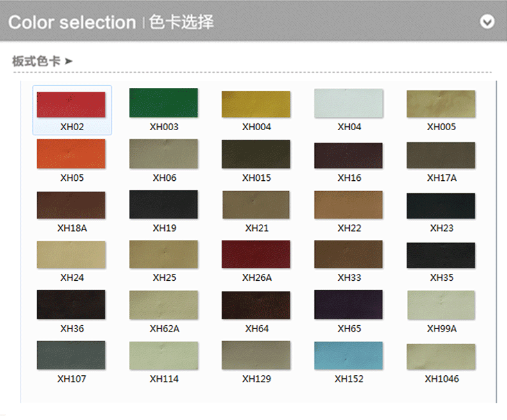Select the caramel XH22 swatch
Image resolution: width=507 pixels, height=420 pixels.
pos(348,205)
